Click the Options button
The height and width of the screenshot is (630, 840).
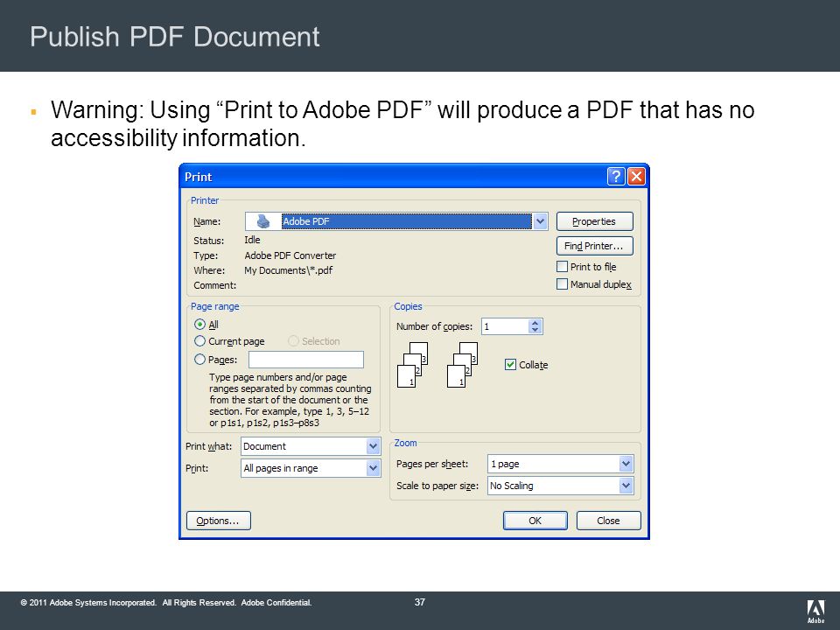pyautogui.click(x=218, y=521)
